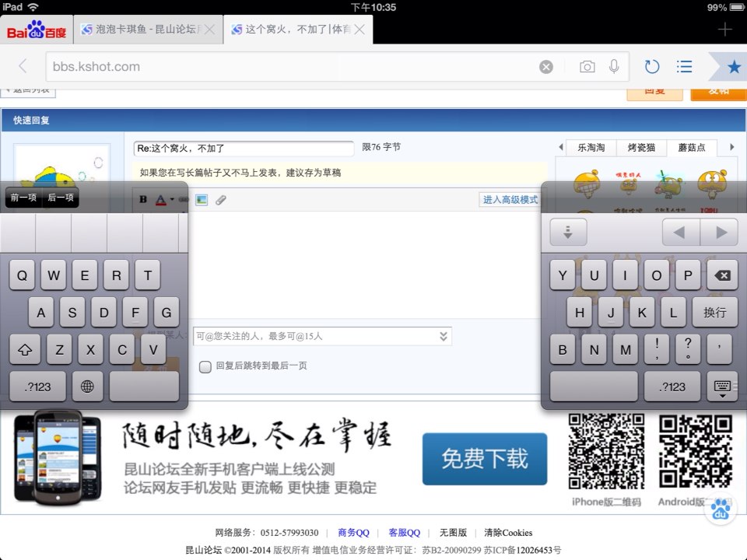Tap the Q key

pos(22,275)
